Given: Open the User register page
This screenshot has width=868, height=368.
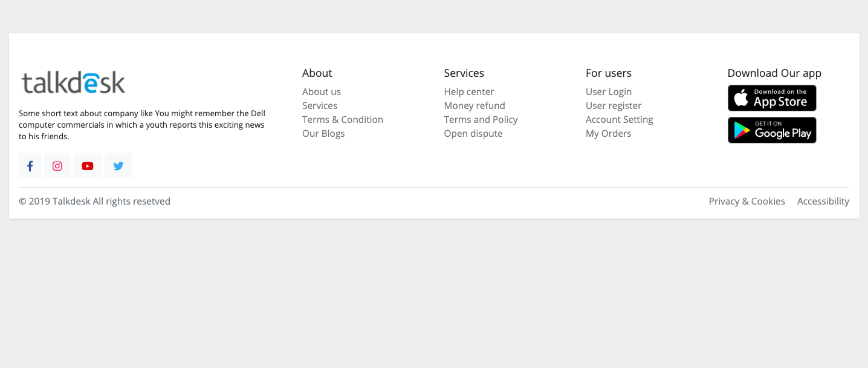Looking at the screenshot, I should tap(614, 105).
